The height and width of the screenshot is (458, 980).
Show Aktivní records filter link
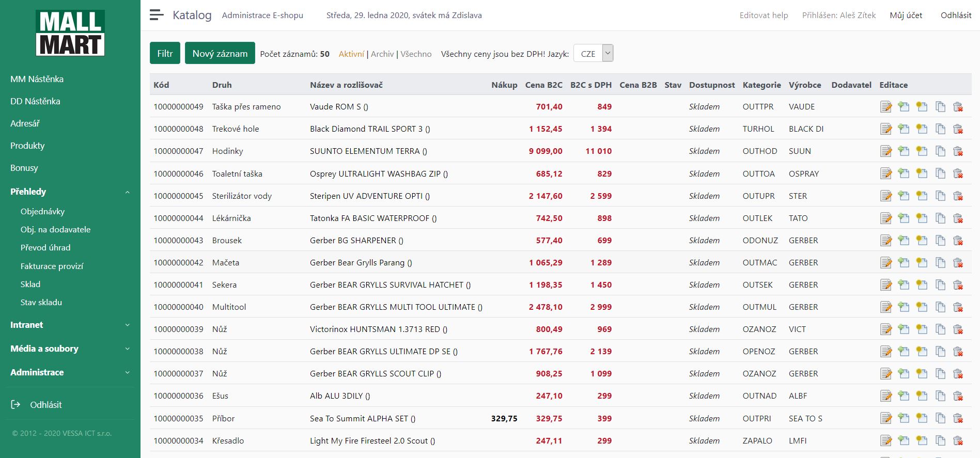(x=351, y=54)
